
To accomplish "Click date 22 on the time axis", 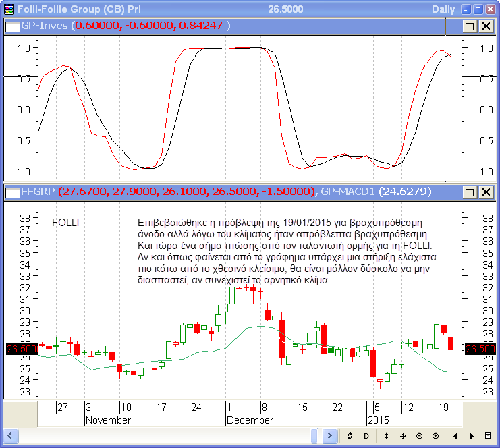I will 337,408.
